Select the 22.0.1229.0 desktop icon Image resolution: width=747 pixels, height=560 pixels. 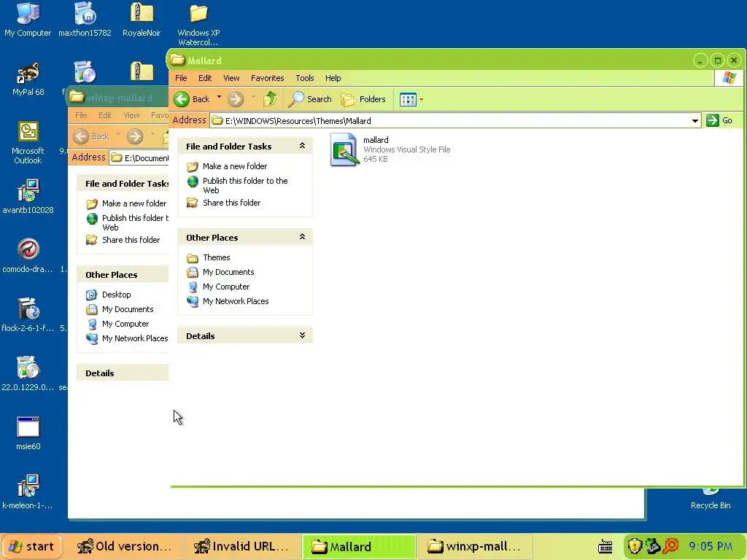pos(28,374)
